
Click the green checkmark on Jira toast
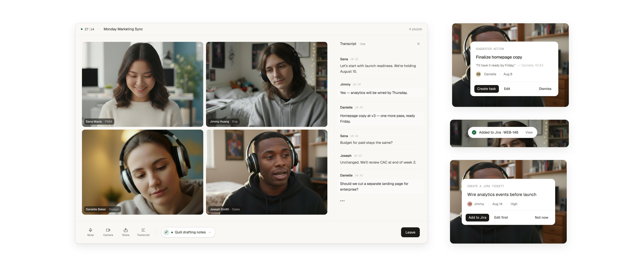tap(474, 133)
